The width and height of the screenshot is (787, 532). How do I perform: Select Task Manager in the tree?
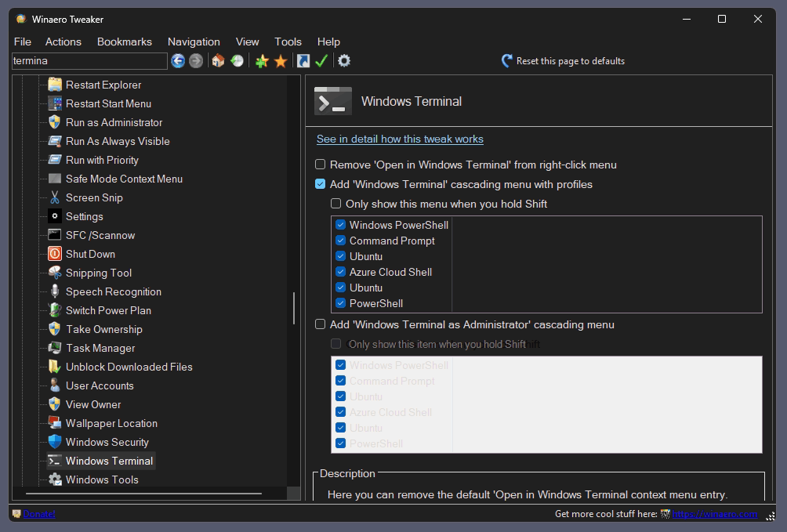100,348
